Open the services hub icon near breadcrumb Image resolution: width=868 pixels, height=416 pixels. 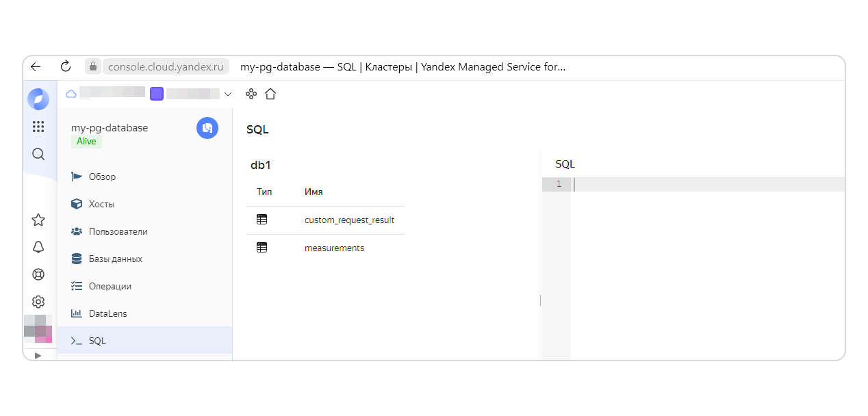(251, 94)
